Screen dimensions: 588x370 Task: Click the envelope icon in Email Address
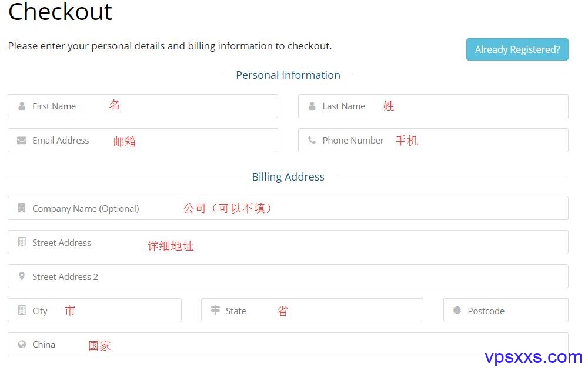[x=22, y=141]
